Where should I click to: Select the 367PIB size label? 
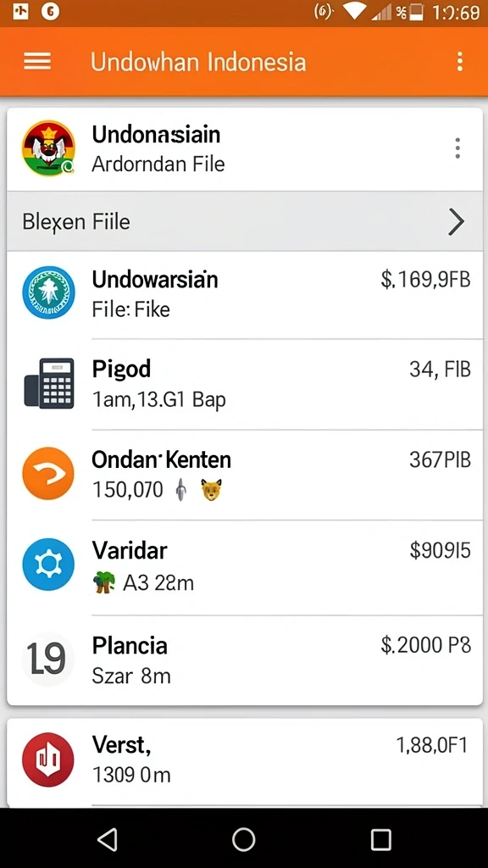tap(440, 460)
